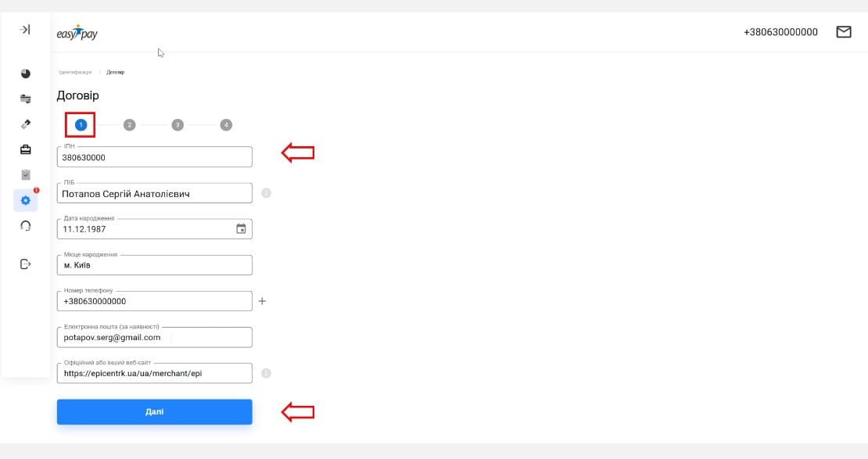The width and height of the screenshot is (868, 459).
Task: Expand the sidebar with the arrow icon
Action: 25,30
